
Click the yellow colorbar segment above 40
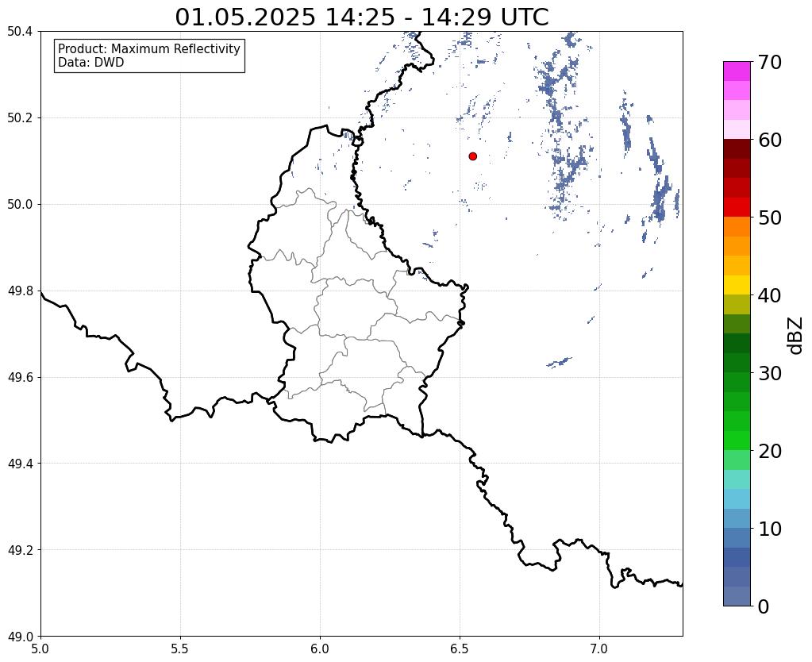click(x=737, y=285)
